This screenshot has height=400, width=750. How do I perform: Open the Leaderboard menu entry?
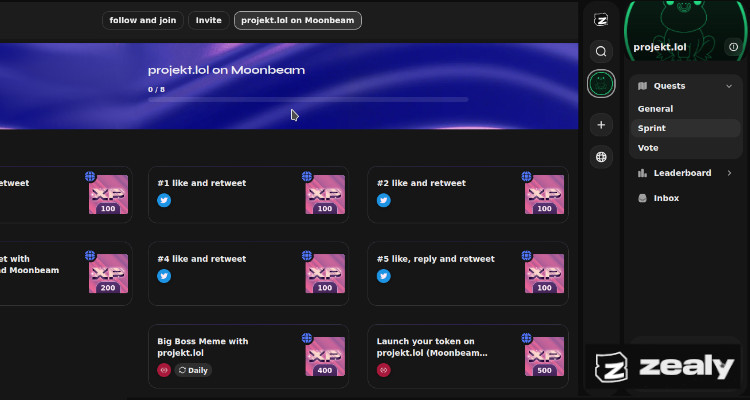point(685,173)
